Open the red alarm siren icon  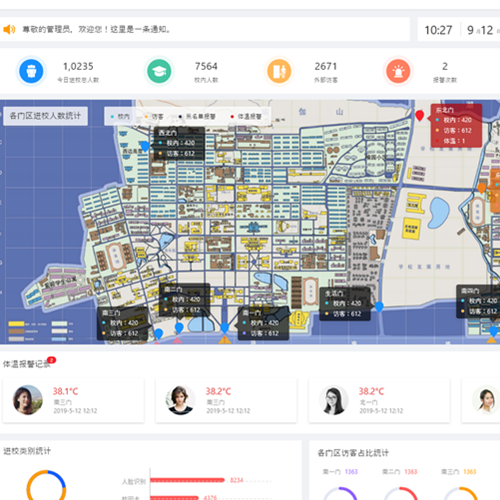[398, 71]
